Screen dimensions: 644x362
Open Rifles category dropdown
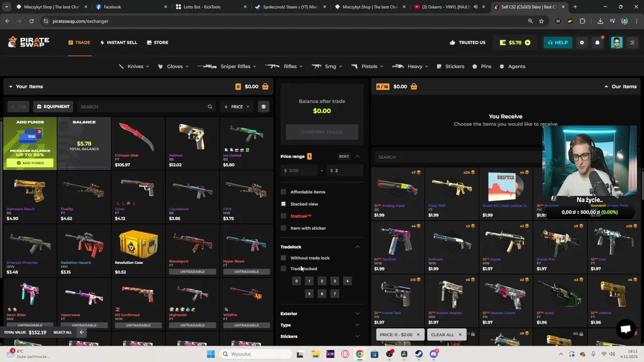pos(284,66)
